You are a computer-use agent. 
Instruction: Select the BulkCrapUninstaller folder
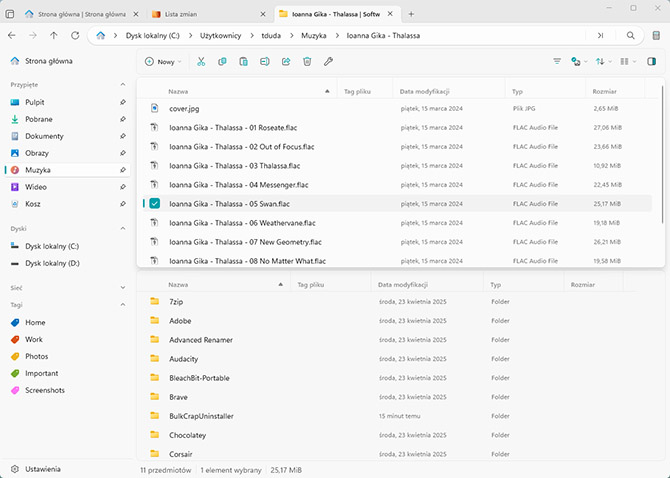pos(387,416)
